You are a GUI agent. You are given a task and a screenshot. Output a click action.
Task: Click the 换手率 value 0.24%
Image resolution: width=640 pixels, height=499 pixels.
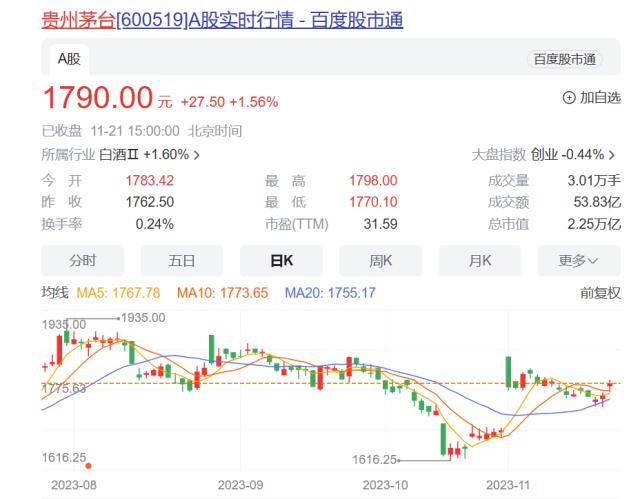(x=154, y=224)
